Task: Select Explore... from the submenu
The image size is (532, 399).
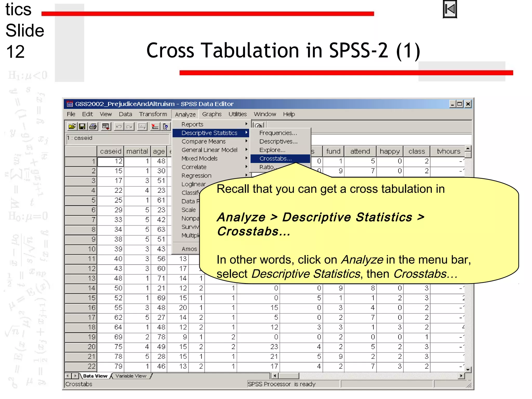Action: click(280, 150)
